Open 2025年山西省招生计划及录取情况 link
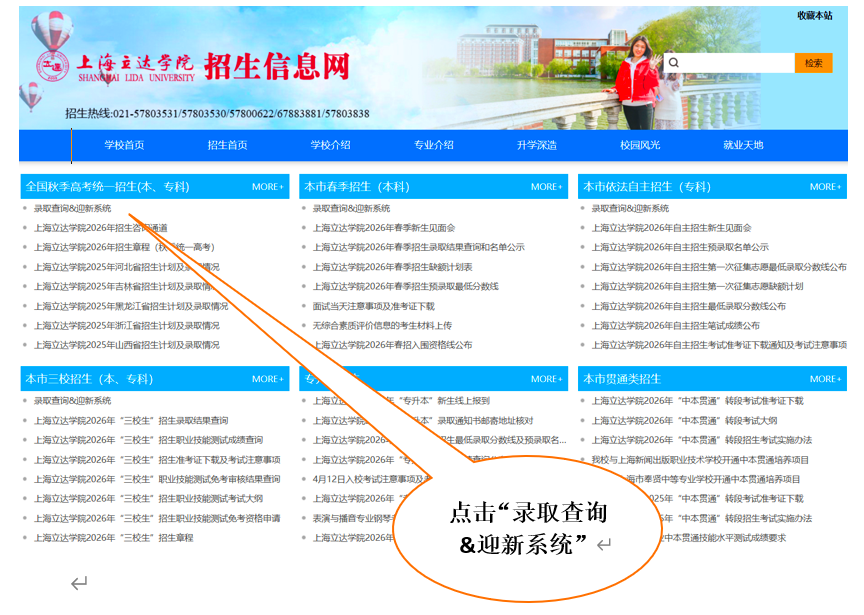Image resolution: width=864 pixels, height=615 pixels. point(127,345)
